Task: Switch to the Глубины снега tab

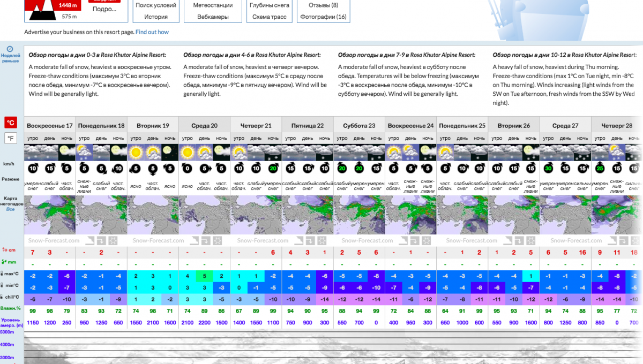Action: (270, 5)
